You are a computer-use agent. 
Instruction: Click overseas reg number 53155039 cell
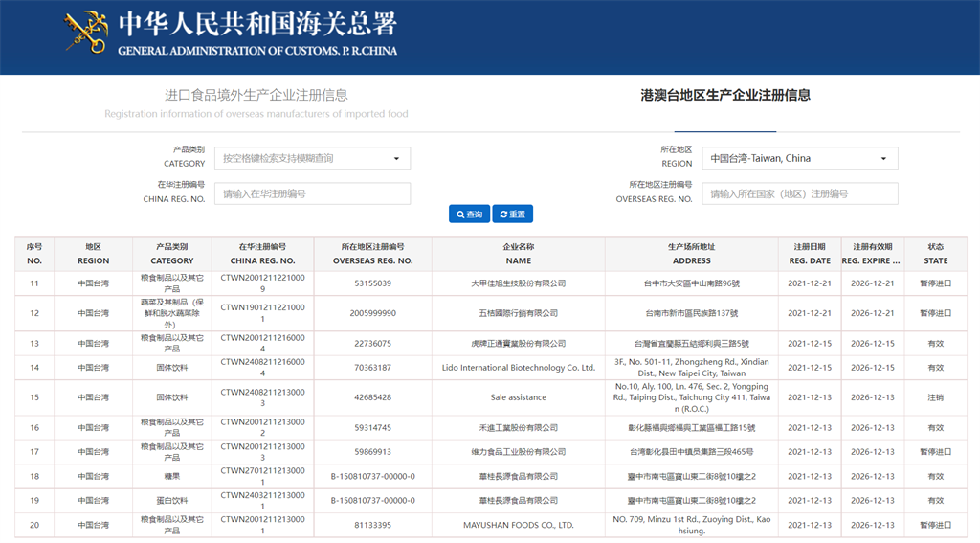tap(372, 283)
